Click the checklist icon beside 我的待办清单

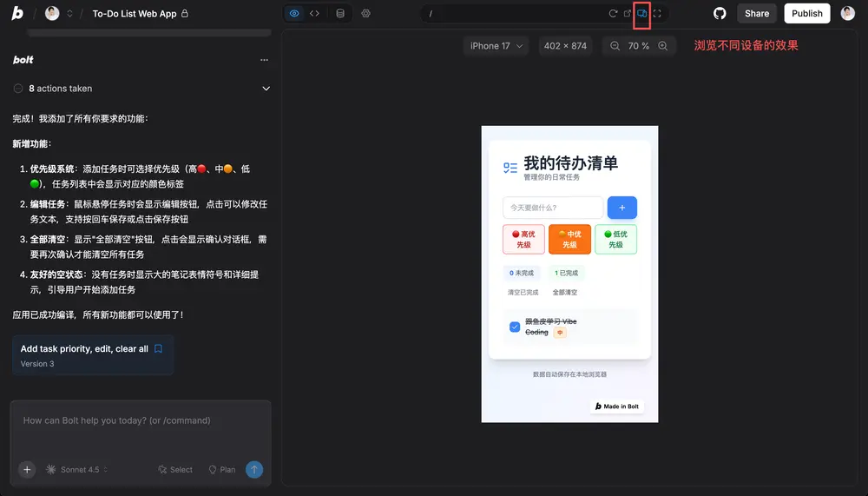click(510, 168)
